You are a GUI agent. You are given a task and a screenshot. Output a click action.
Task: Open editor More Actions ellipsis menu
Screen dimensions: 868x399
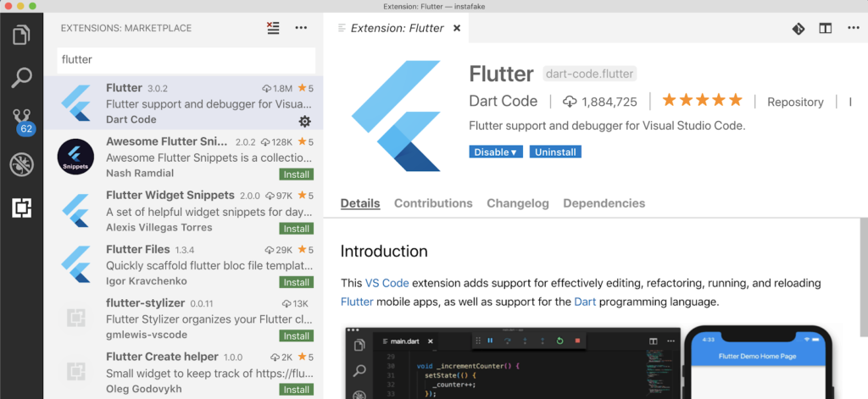point(852,28)
